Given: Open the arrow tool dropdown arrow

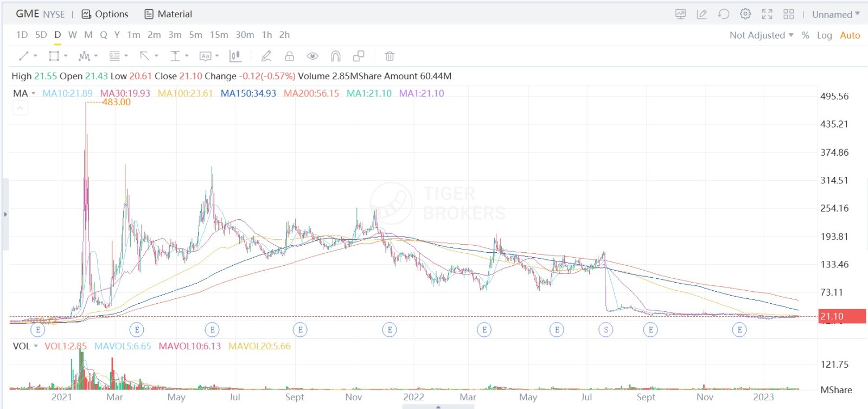Looking at the screenshot, I should coord(156,56).
